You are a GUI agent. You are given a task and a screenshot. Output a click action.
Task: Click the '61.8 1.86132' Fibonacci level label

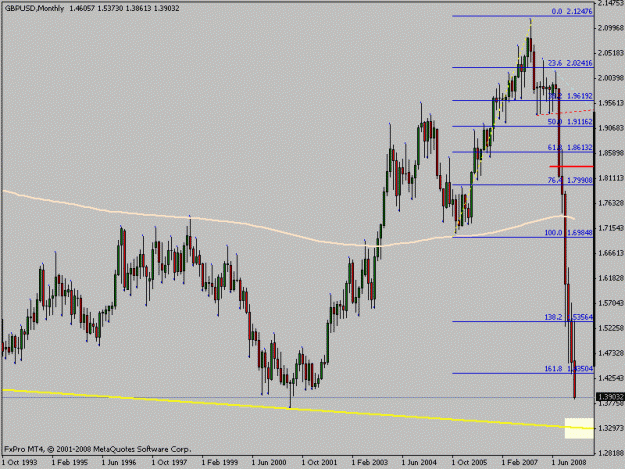570,147
